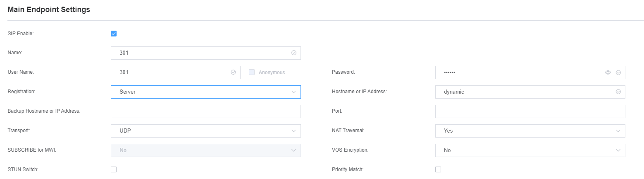Image resolution: width=644 pixels, height=179 pixels.
Task: Click the STUN Switch label
Action: pos(23,169)
